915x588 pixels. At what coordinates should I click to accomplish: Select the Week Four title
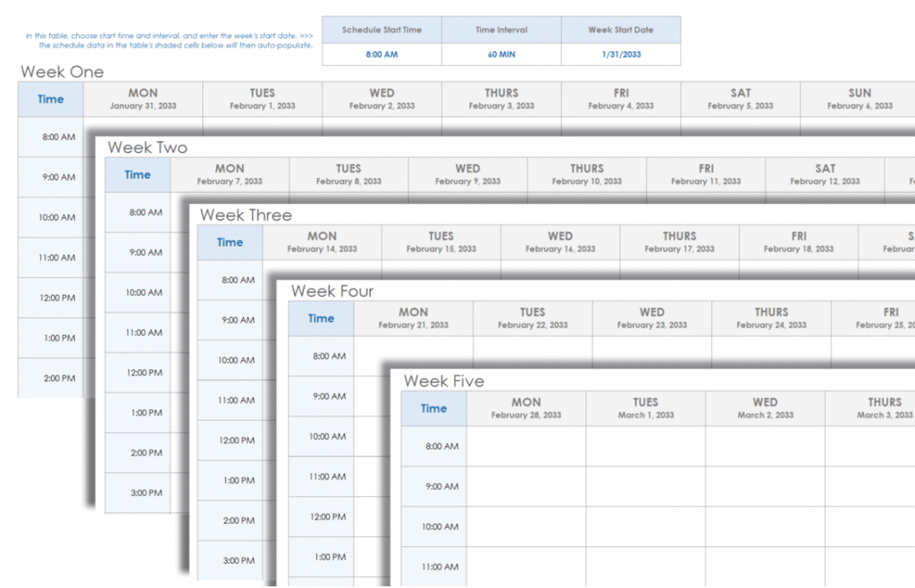point(332,291)
